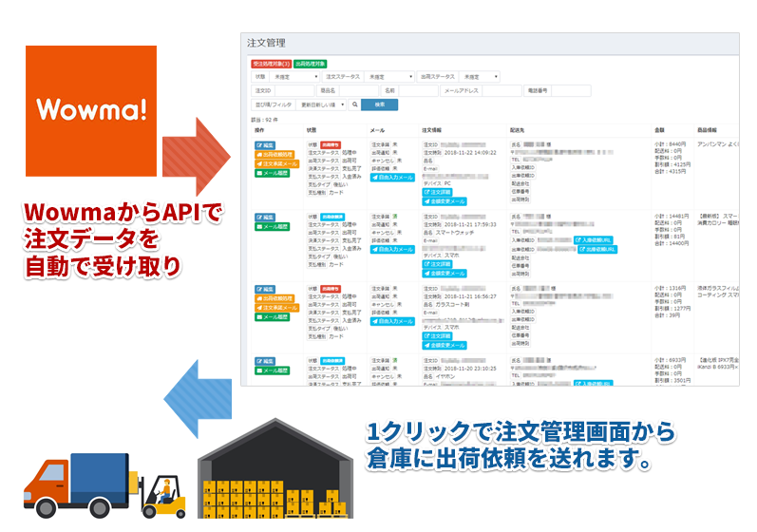
Task: Open 注文詳細 for the スマートウォッチ order
Action: click(x=437, y=264)
